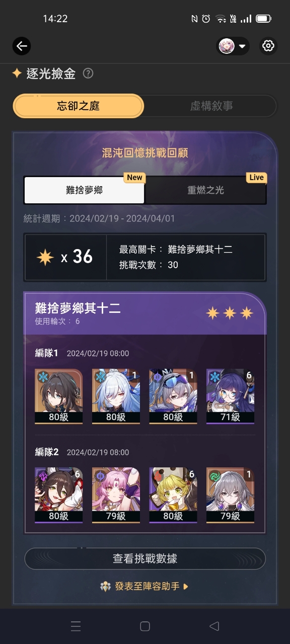
Task: Tap first character portrait in 編隊1
Action: [58, 397]
